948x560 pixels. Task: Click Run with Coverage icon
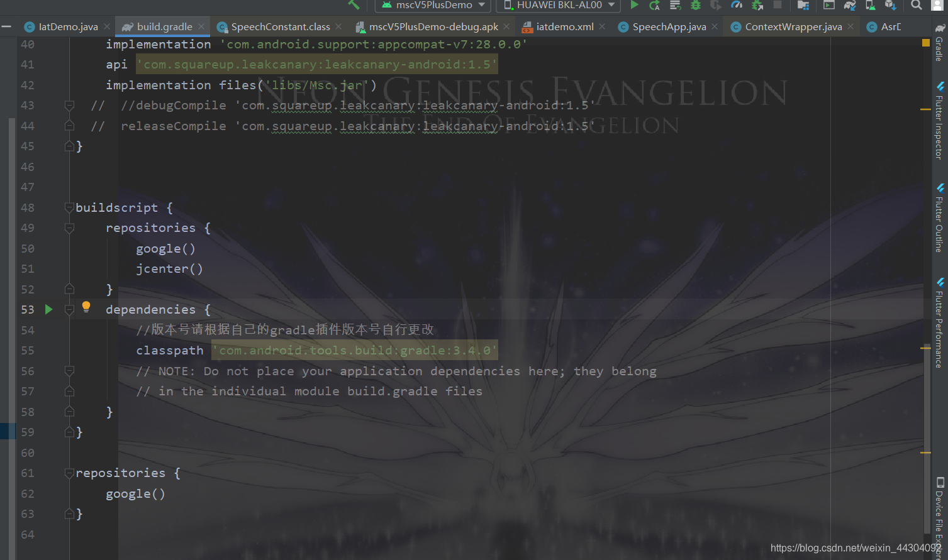716,5
